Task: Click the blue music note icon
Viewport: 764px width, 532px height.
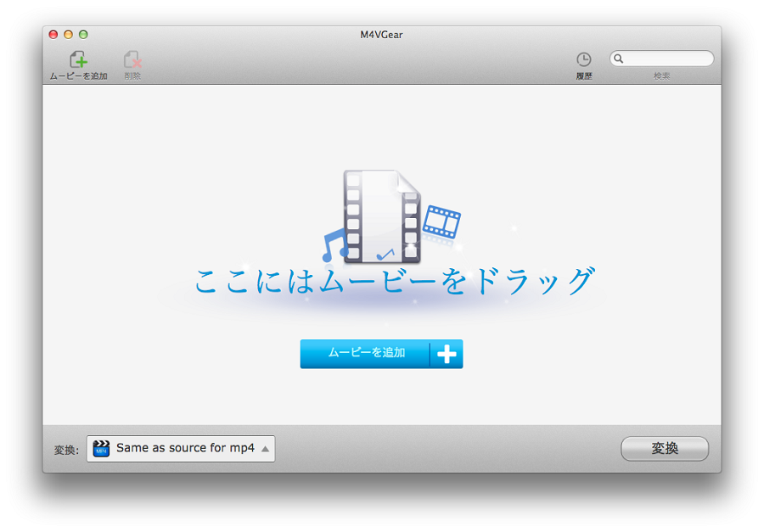Action: point(334,244)
